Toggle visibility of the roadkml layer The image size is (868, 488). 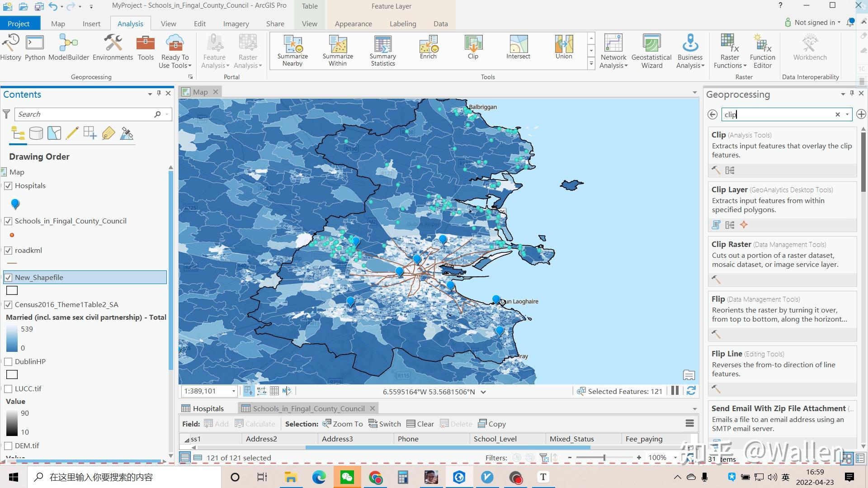coord(8,250)
